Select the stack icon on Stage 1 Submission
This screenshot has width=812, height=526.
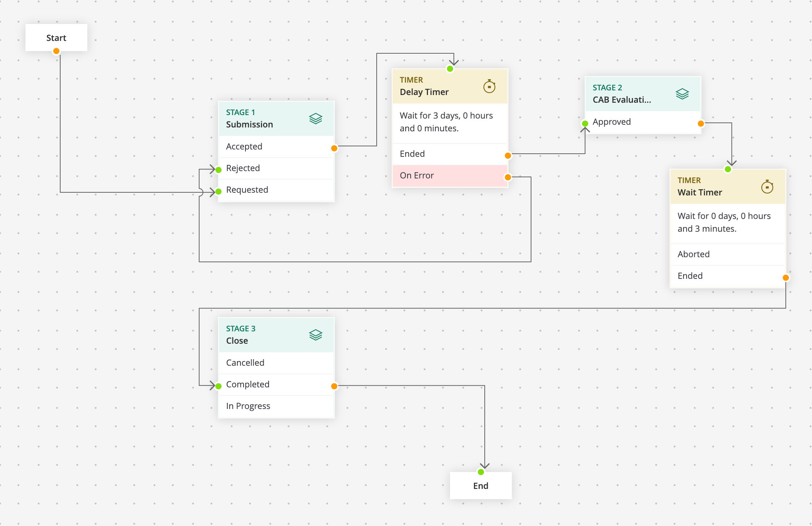(x=315, y=119)
